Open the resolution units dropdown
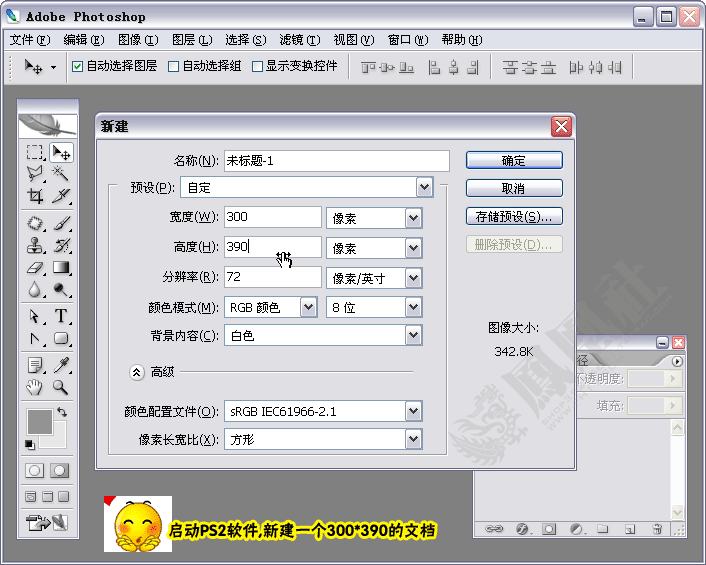The height and width of the screenshot is (565, 706). [x=413, y=278]
